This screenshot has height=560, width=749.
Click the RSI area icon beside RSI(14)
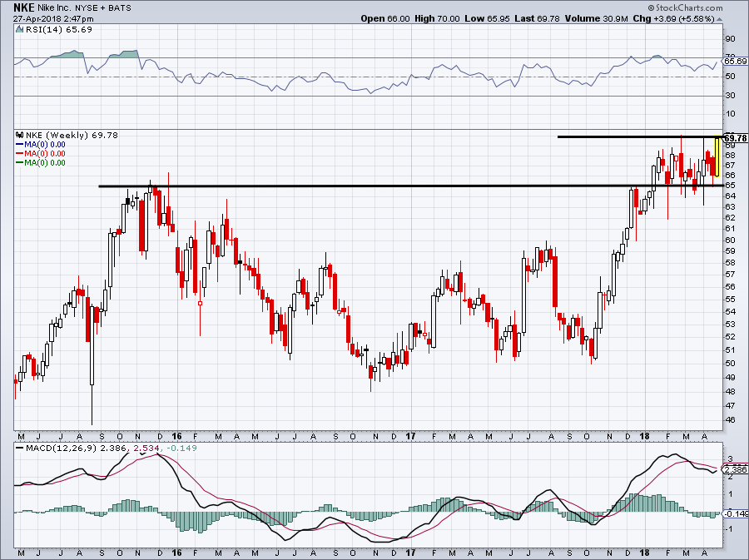coord(19,29)
